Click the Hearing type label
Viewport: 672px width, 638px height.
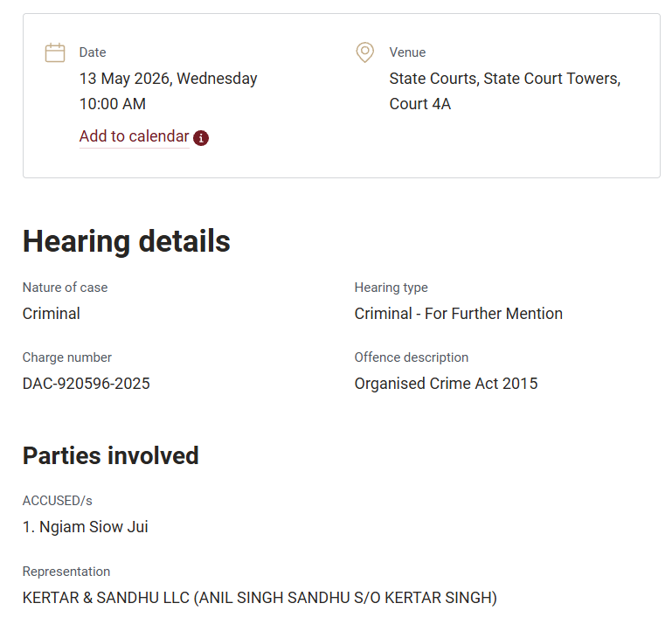(391, 288)
